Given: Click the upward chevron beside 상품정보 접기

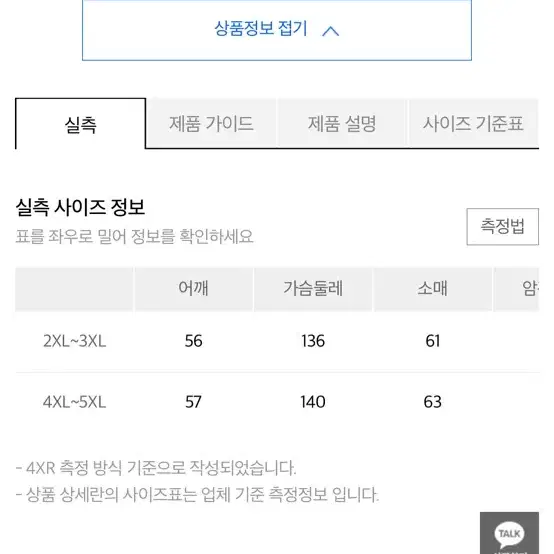Looking at the screenshot, I should click(x=330, y=31).
